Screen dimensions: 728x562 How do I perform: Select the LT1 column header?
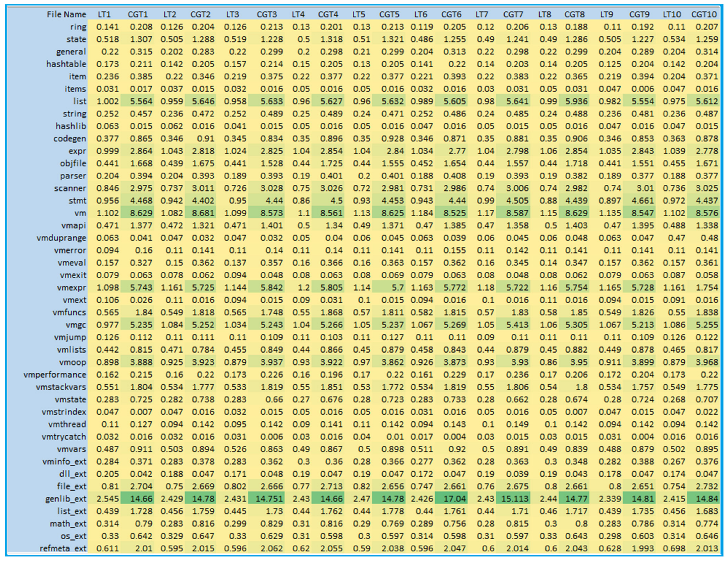(x=104, y=14)
